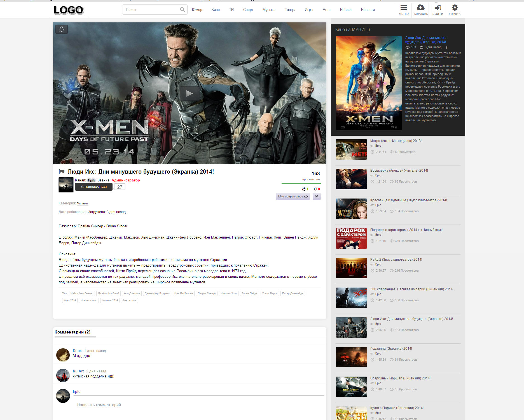Open the ТВ menu item
This screenshot has height=420, width=524.
pos(231,10)
